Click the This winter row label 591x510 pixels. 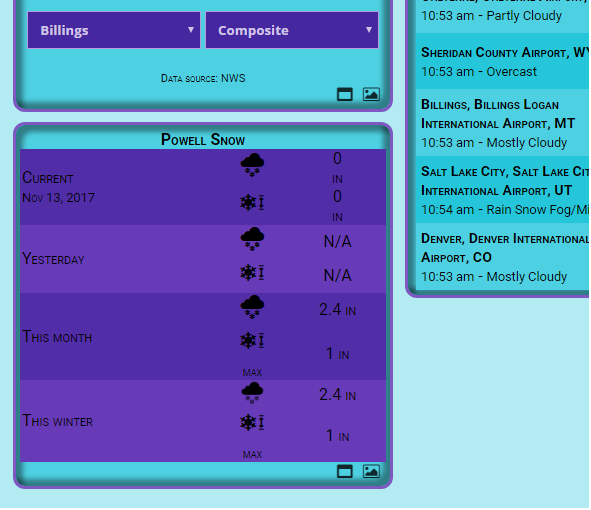click(x=57, y=421)
